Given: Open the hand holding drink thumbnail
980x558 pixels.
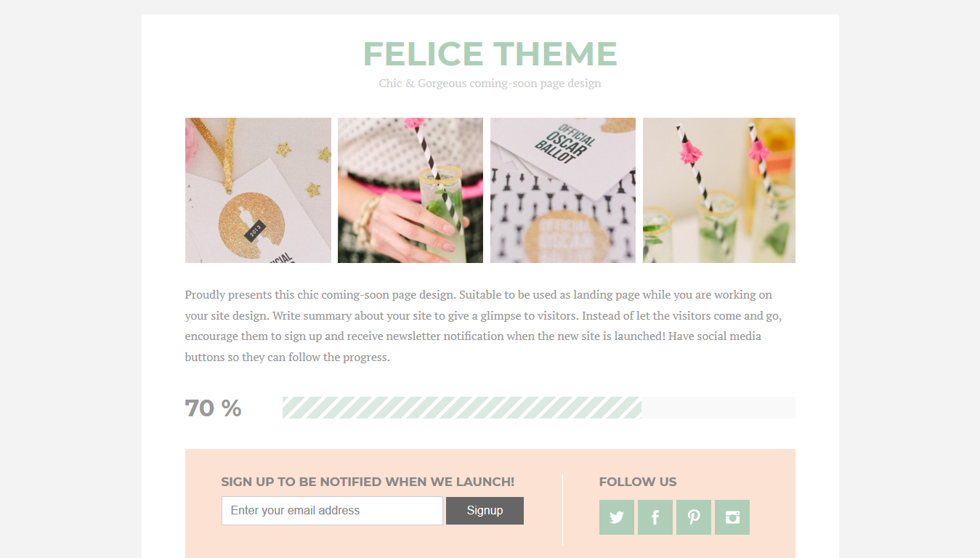Looking at the screenshot, I should (x=410, y=190).
